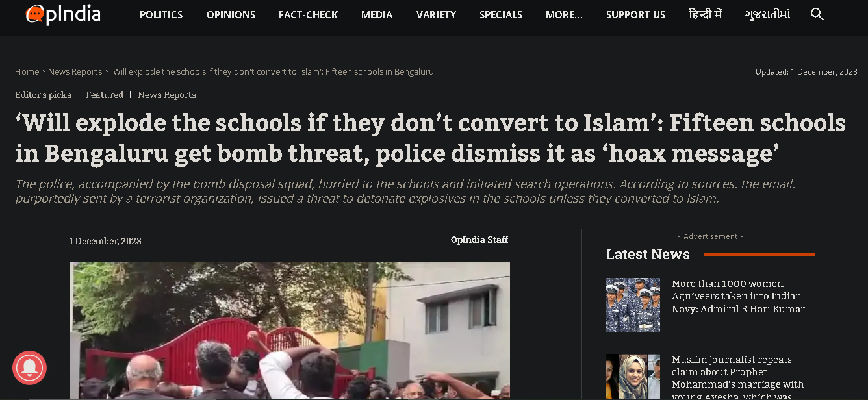868x400 pixels.
Task: Expand the SPECIALS menu
Action: [501, 14]
